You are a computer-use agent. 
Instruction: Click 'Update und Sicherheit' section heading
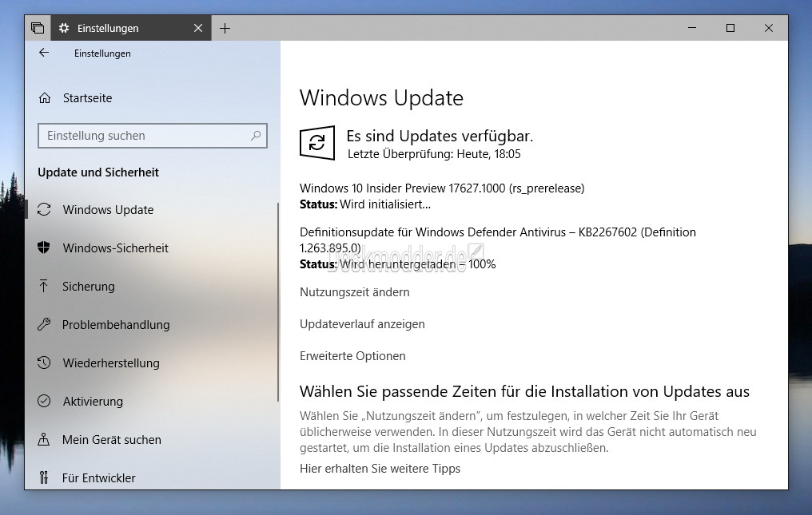click(98, 172)
